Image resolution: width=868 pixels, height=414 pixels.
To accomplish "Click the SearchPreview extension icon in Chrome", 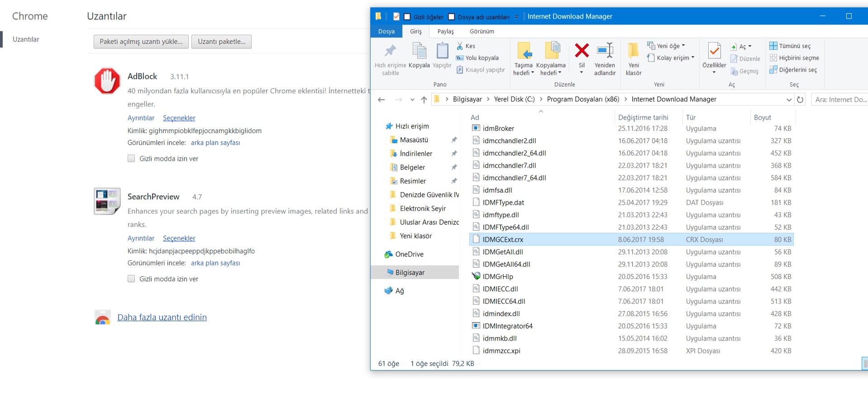I will (107, 201).
